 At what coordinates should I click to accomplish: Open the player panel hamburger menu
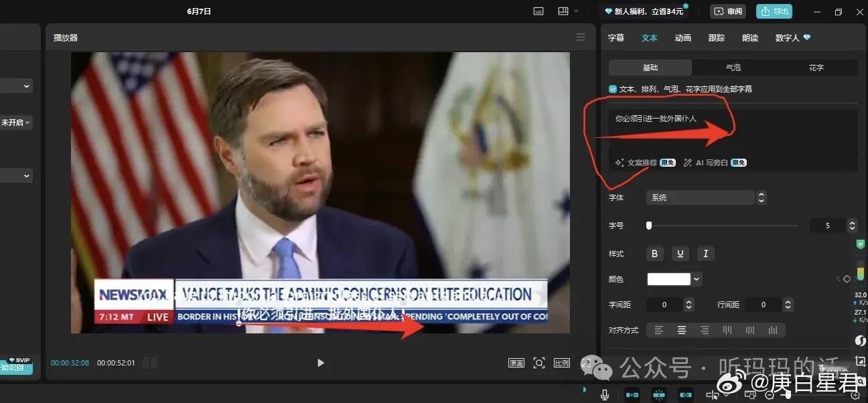(581, 37)
